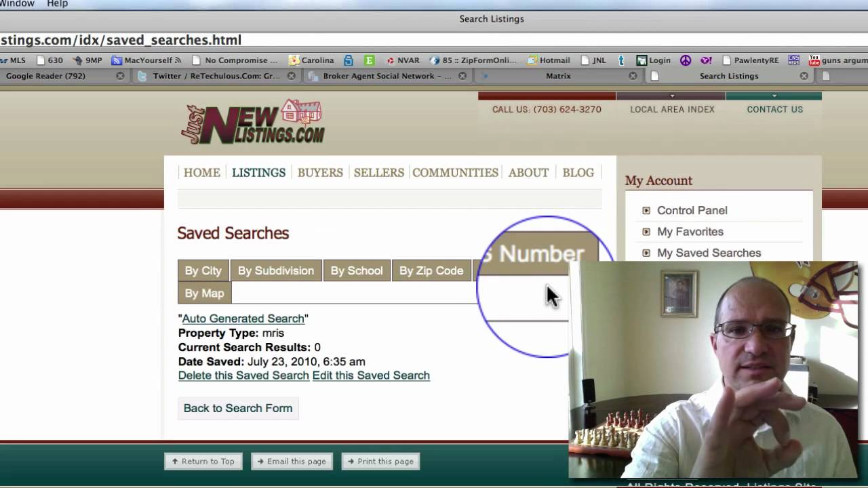This screenshot has width=868, height=488.
Task: Click the address bar URL field
Action: click(434, 40)
